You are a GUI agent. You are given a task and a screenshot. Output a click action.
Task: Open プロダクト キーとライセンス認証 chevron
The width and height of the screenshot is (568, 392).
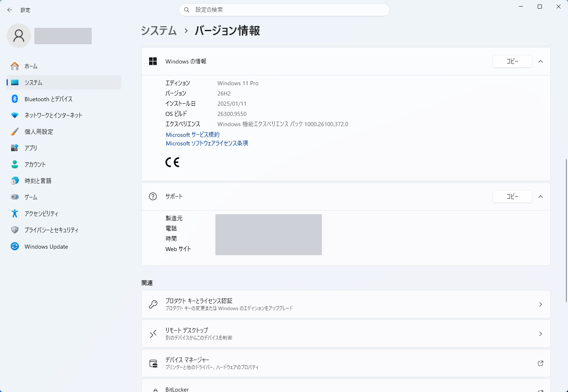(541, 304)
